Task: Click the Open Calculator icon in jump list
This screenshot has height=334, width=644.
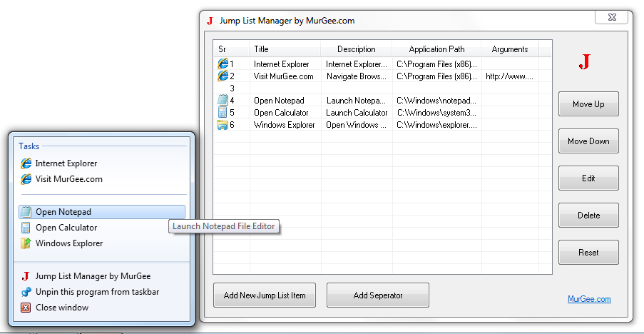Action: click(x=26, y=228)
